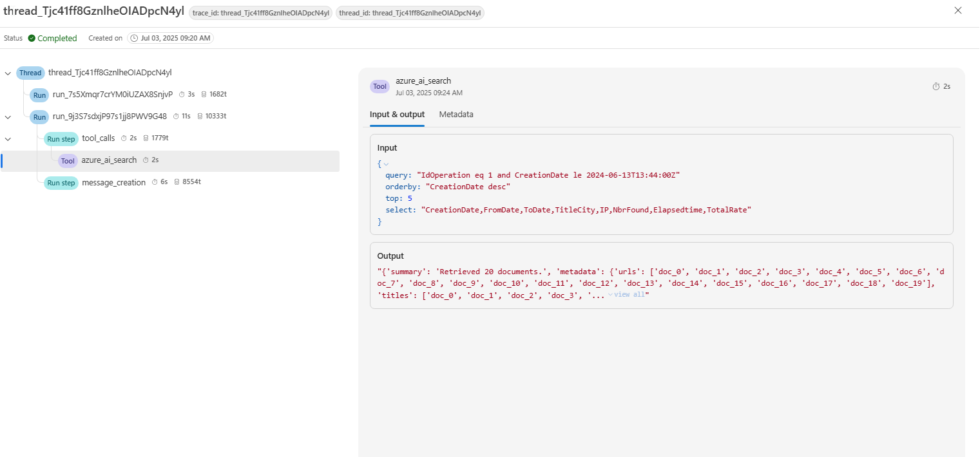Viewport: 980px width, 457px height.
Task: Click the azure_ai_search title in details panel
Action: point(423,81)
